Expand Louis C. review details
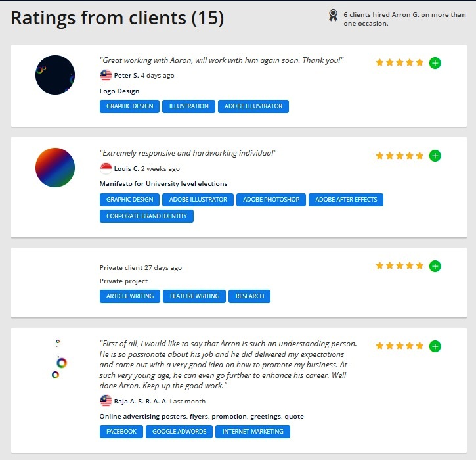476x460 pixels. 435,156
